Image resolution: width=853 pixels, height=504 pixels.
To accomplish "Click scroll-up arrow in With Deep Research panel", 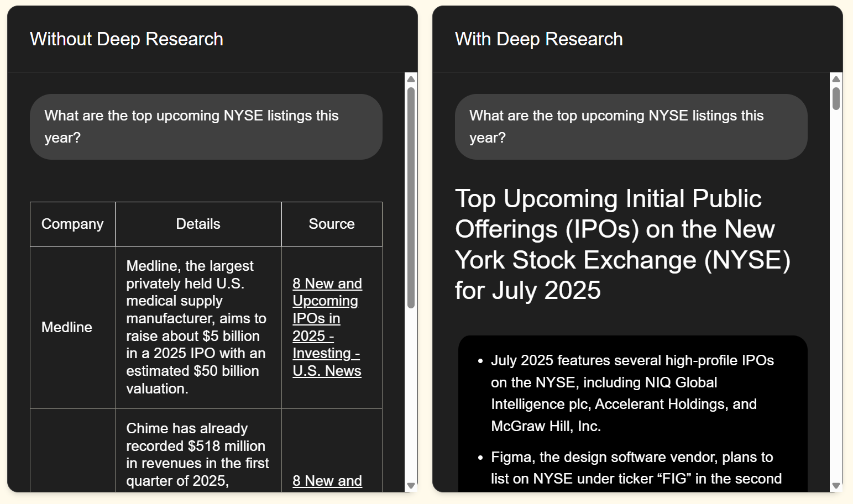I will tap(836, 79).
